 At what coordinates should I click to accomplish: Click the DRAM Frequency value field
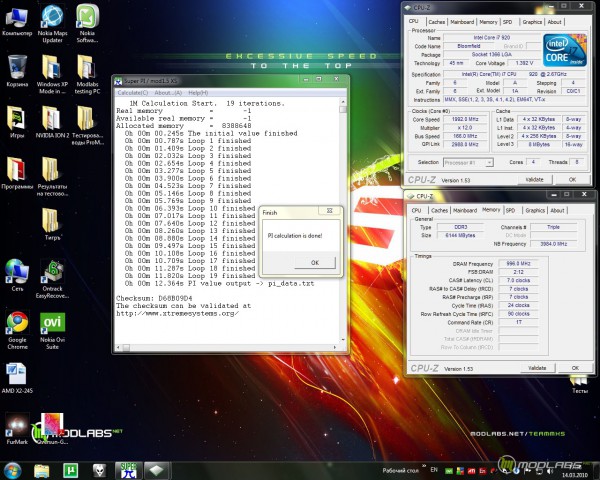(x=518, y=264)
